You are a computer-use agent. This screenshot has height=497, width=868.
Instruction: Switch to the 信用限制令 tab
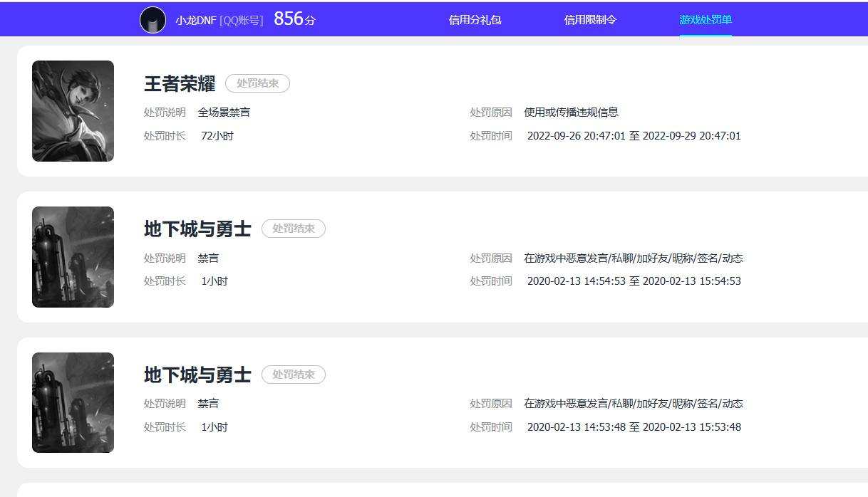[x=590, y=20]
